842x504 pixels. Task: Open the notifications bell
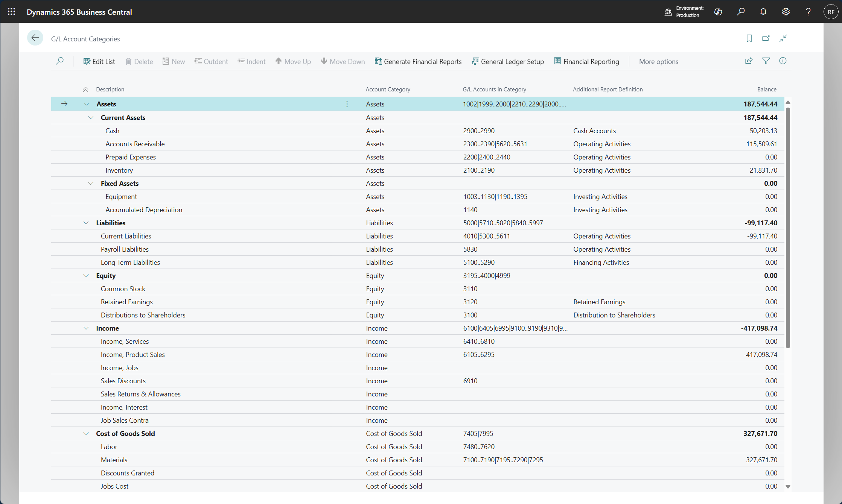pyautogui.click(x=763, y=12)
